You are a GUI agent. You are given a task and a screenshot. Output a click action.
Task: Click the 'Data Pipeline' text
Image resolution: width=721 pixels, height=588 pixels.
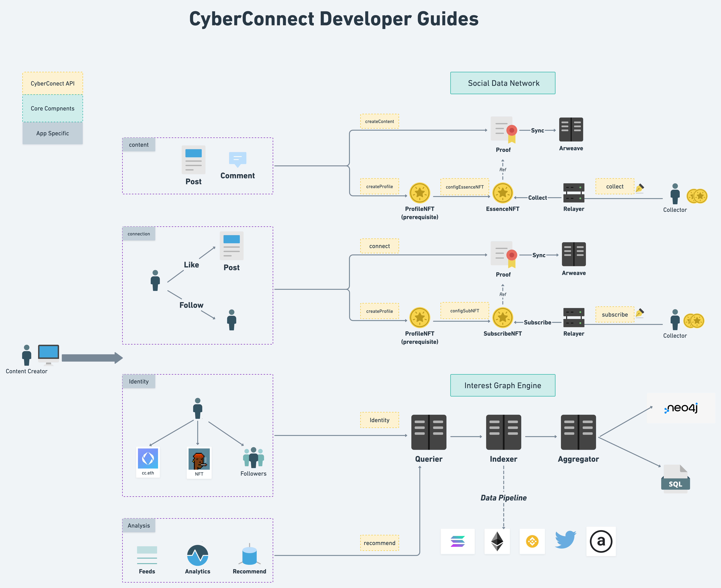(x=504, y=498)
